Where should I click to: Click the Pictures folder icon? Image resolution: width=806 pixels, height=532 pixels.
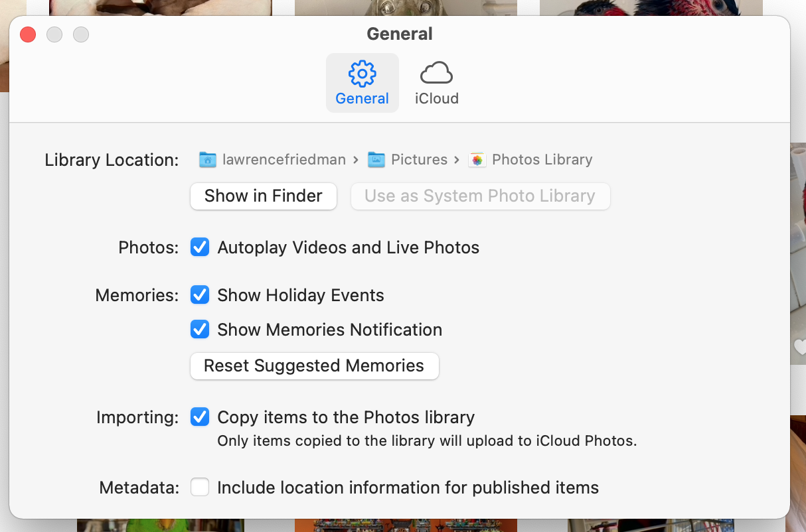[x=376, y=160]
